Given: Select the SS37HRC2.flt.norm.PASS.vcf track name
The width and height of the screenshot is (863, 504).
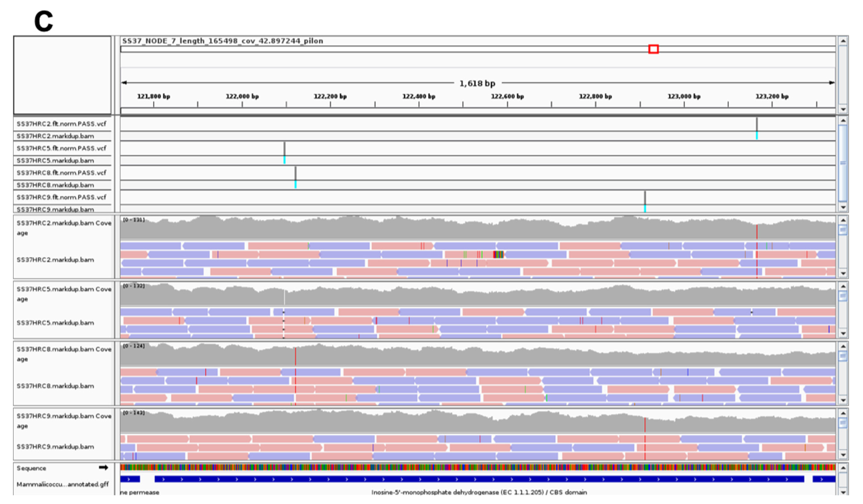Looking at the screenshot, I should tap(61, 124).
